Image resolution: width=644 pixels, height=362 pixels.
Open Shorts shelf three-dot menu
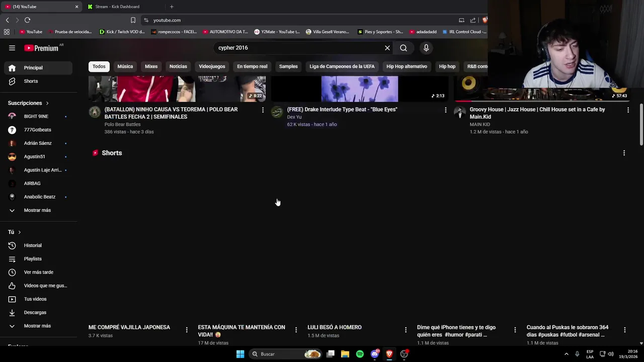point(624,153)
